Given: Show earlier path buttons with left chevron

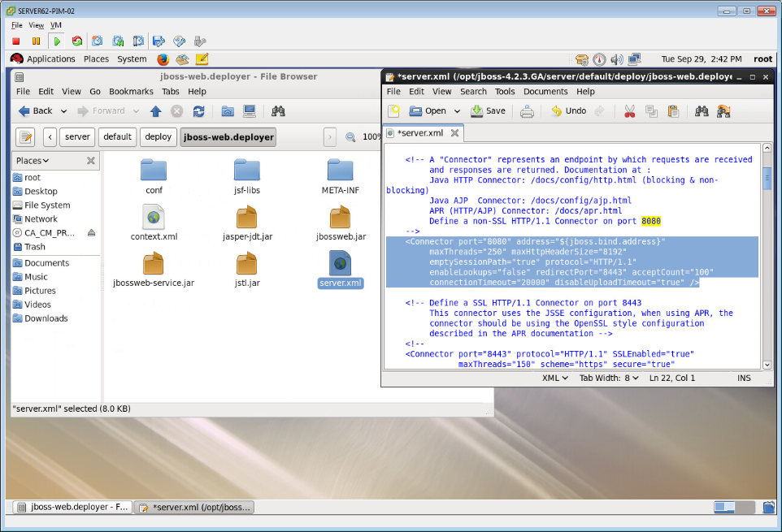Looking at the screenshot, I should [50, 137].
